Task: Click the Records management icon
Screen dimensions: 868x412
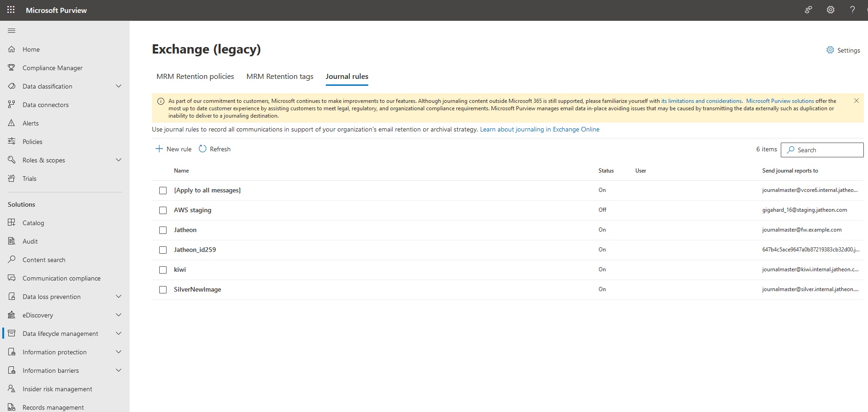Action: 12,407
